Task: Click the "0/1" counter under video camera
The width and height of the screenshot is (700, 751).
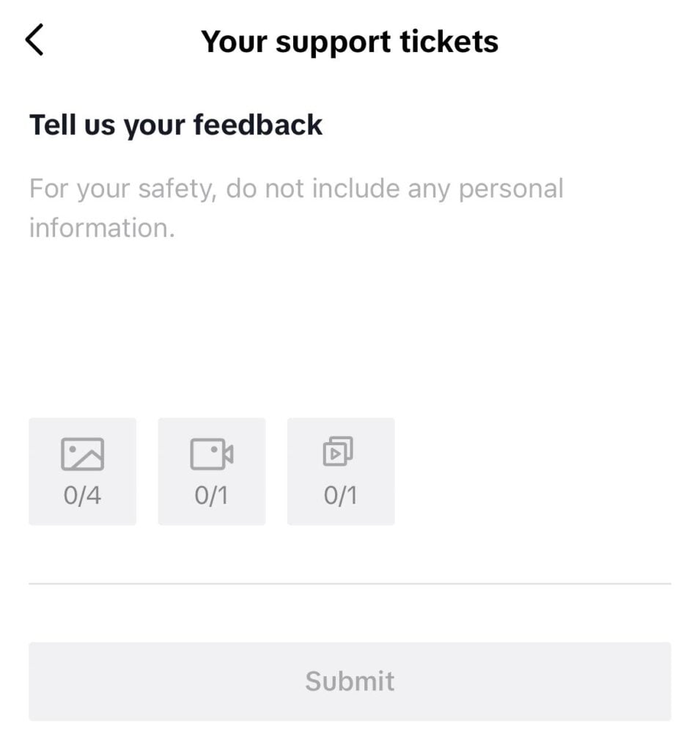Action: pyautogui.click(x=211, y=497)
